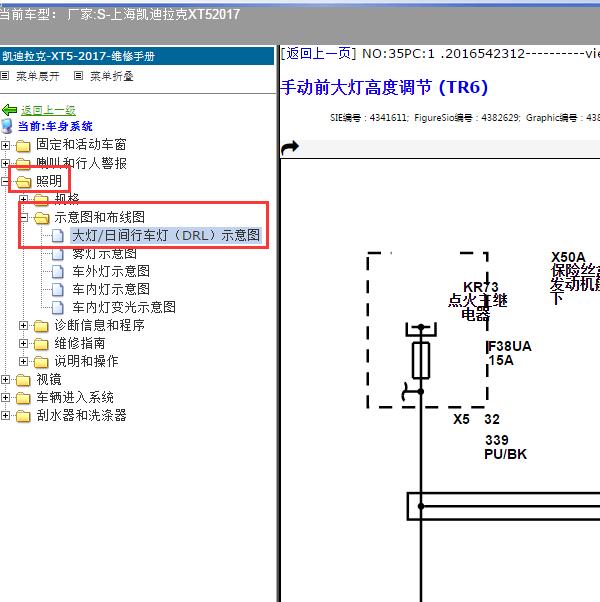This screenshot has width=600, height=602.
Task: Select the 照明 folder
Action: [49, 181]
